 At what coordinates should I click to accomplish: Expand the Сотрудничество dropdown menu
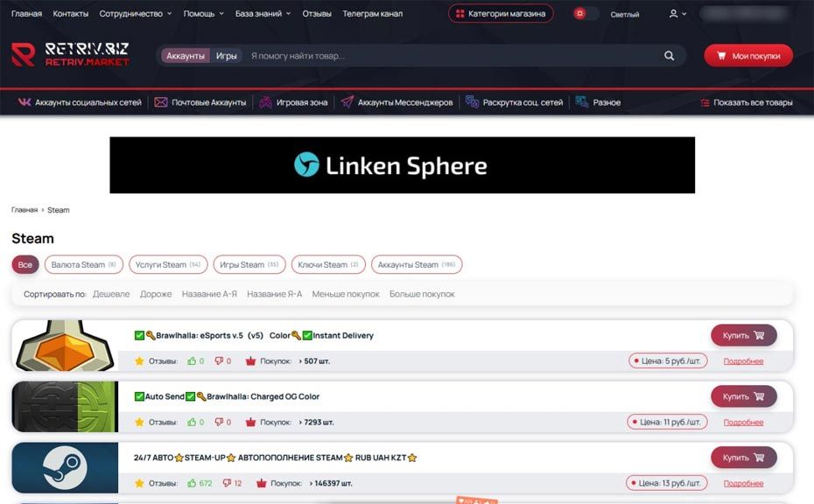136,14
